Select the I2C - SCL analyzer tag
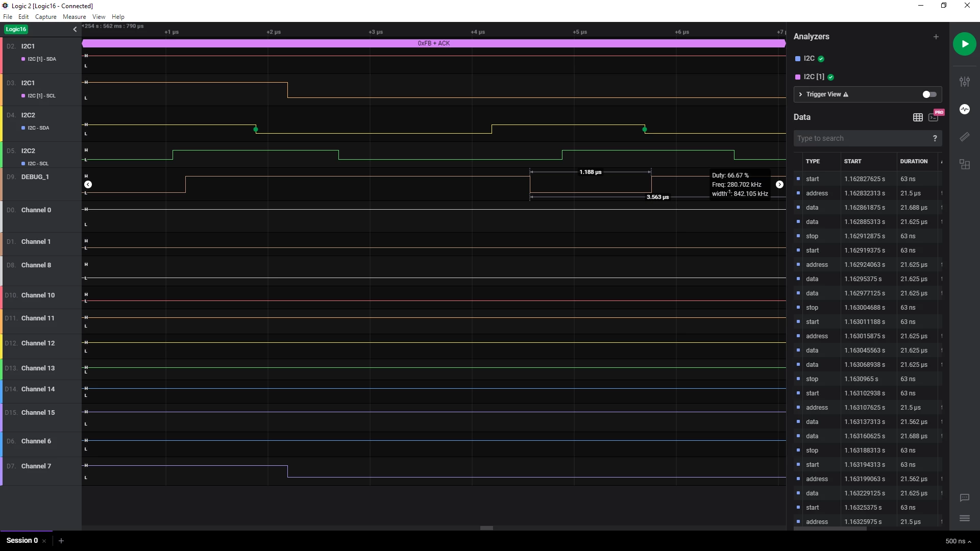Screen dimensions: 980x551 point(35,164)
